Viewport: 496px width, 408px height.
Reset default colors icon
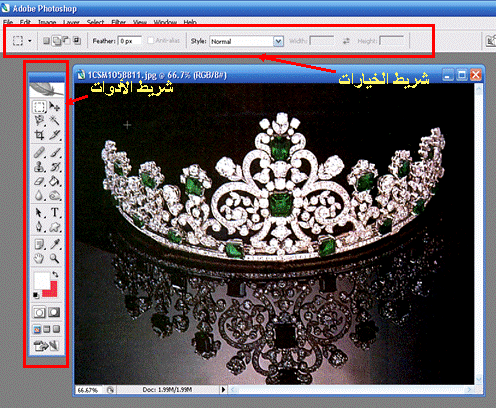click(x=36, y=295)
